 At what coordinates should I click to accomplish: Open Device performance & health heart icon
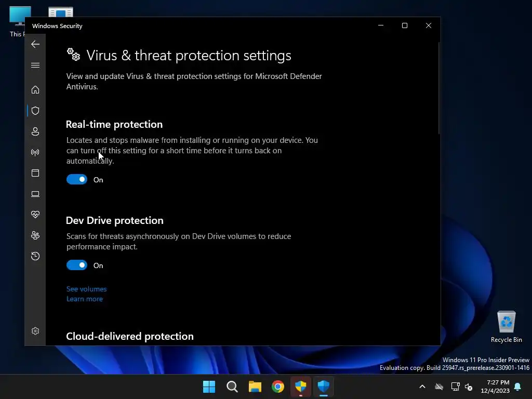[35, 215]
